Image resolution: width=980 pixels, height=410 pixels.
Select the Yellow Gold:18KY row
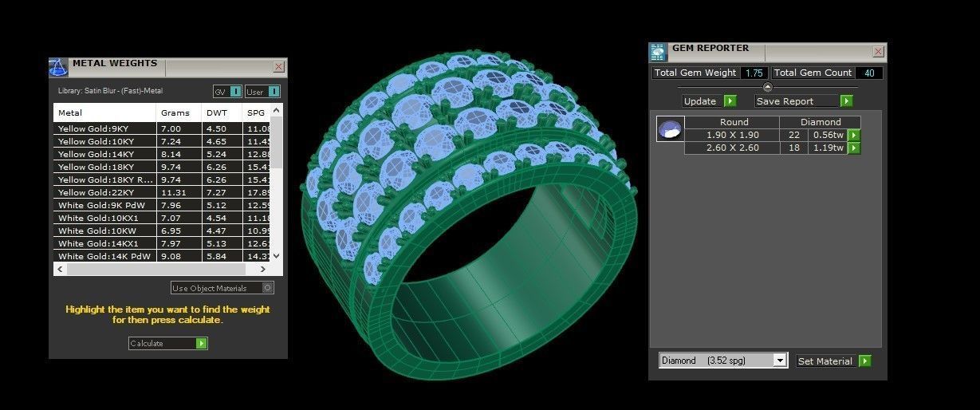pyautogui.click(x=163, y=167)
